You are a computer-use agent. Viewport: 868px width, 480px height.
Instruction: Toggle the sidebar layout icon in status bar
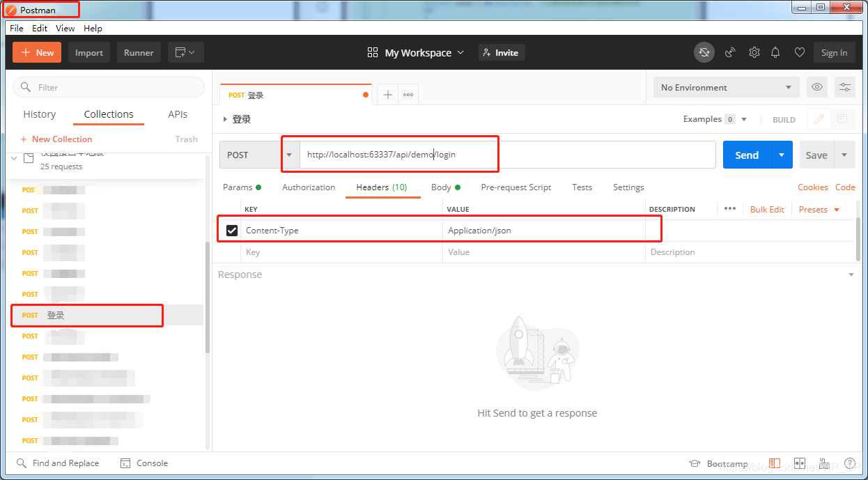775,463
